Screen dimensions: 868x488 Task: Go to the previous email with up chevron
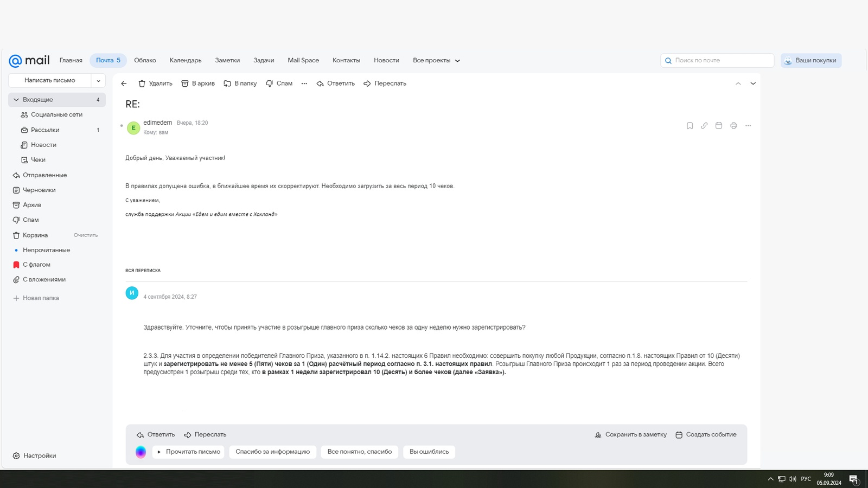[x=738, y=84]
